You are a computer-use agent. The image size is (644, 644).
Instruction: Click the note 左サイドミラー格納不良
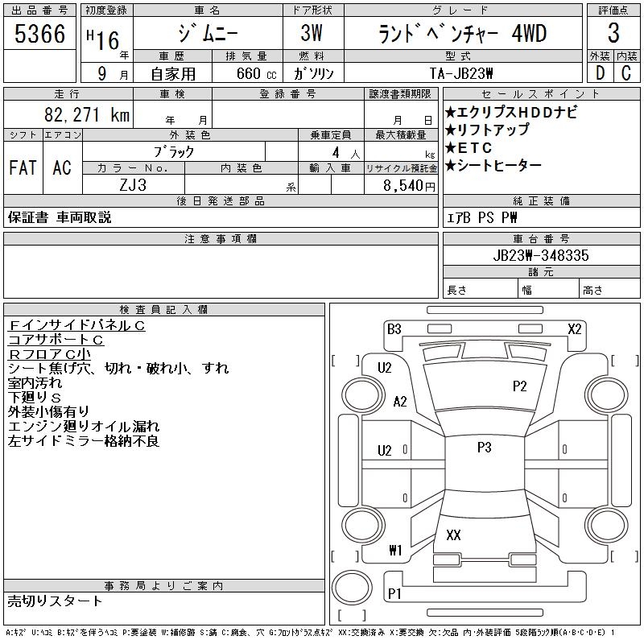point(84,440)
